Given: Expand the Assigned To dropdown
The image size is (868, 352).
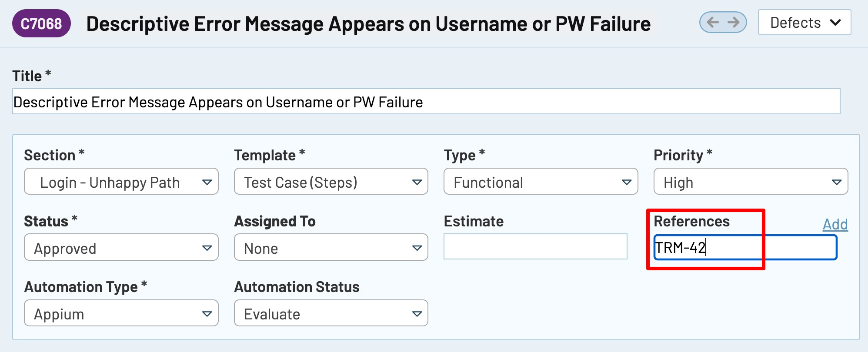Looking at the screenshot, I should (x=331, y=248).
